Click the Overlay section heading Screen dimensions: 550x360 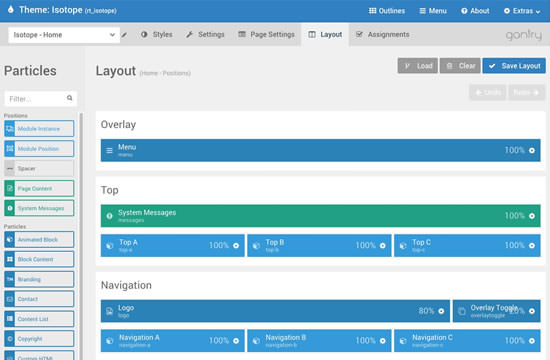[x=118, y=125]
